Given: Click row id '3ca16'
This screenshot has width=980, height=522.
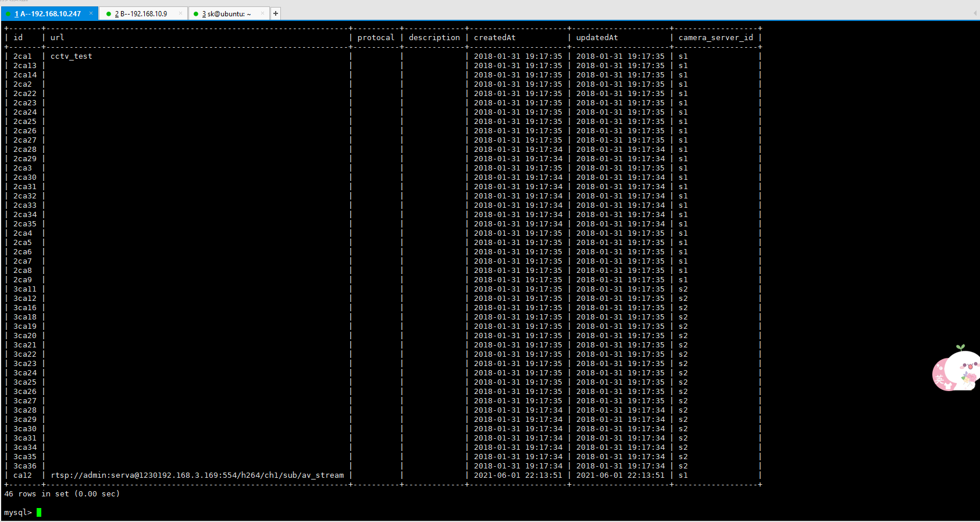Looking at the screenshot, I should [x=25, y=308].
